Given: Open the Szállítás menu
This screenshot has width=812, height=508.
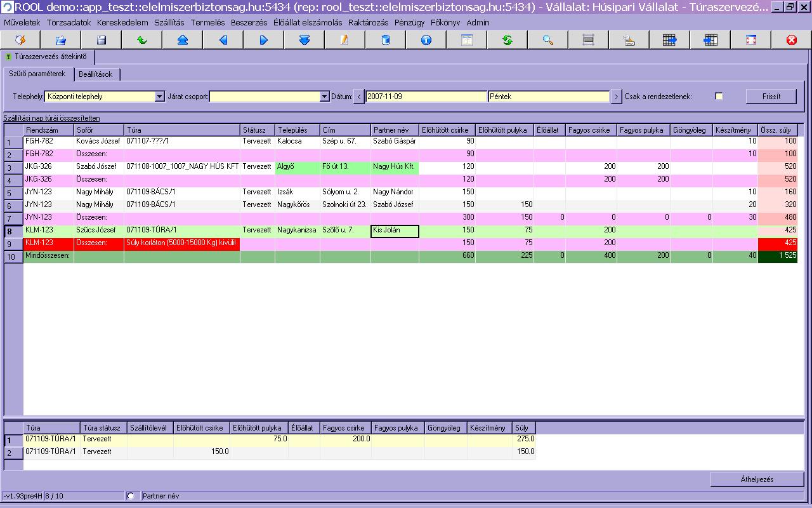Looking at the screenshot, I should pyautogui.click(x=169, y=22).
